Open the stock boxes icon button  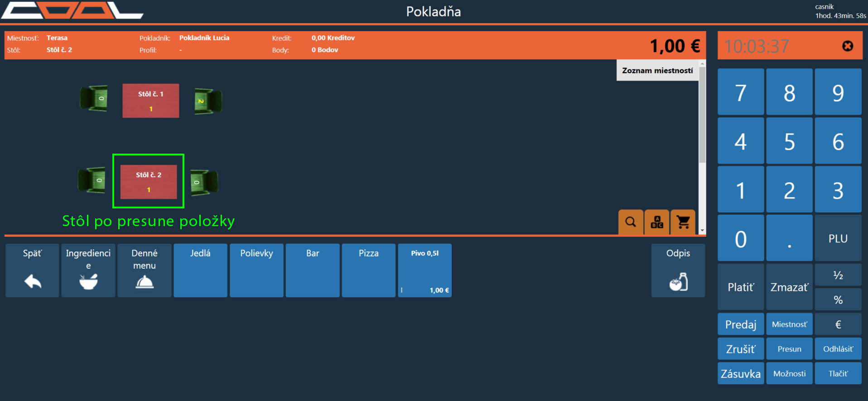point(657,222)
